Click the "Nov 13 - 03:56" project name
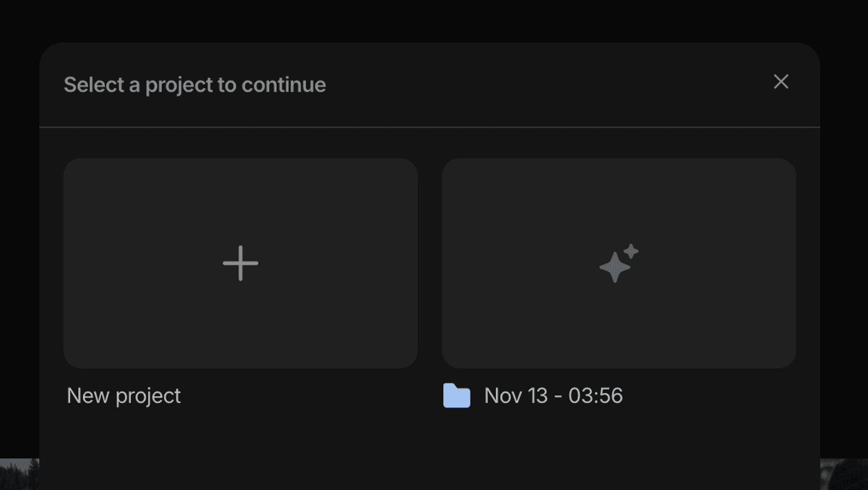 point(553,396)
